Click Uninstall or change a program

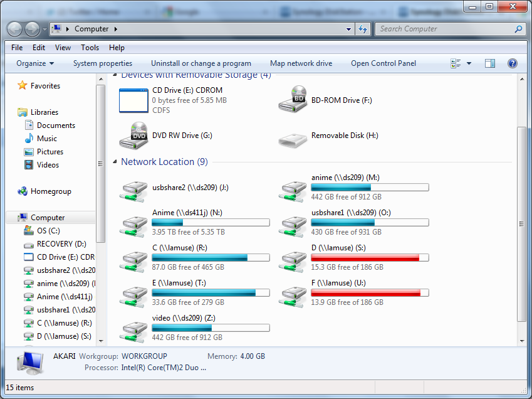click(x=201, y=63)
